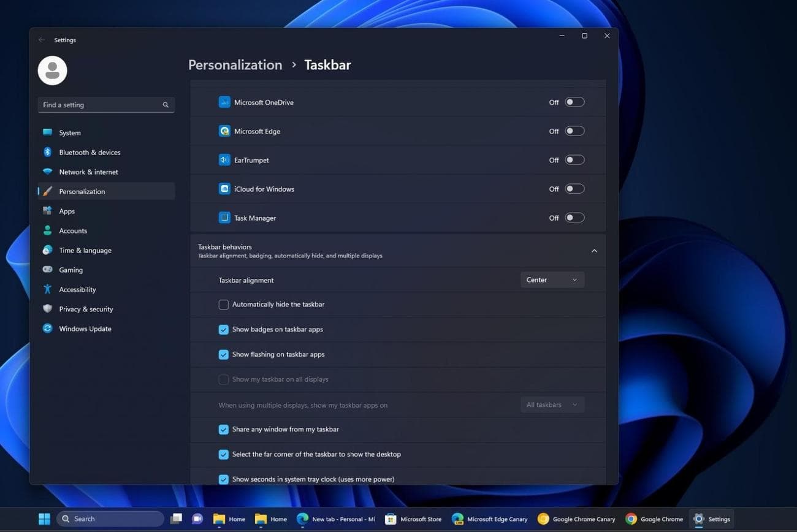Click the Task Manager icon in list
The image size is (797, 532).
click(224, 218)
